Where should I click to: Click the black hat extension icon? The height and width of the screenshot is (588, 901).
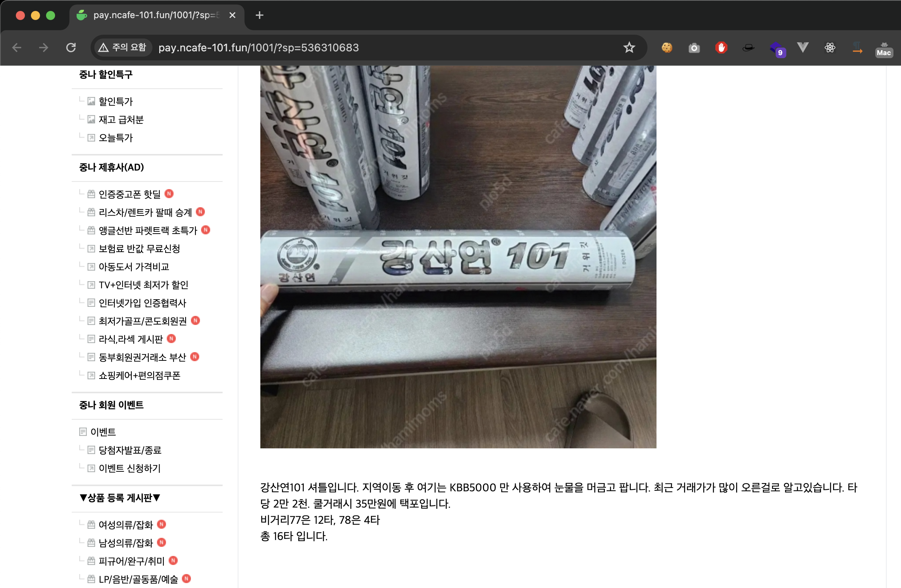(748, 48)
